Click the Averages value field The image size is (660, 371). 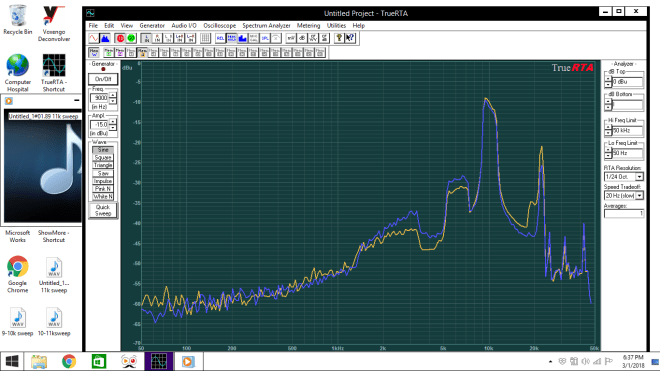point(624,214)
